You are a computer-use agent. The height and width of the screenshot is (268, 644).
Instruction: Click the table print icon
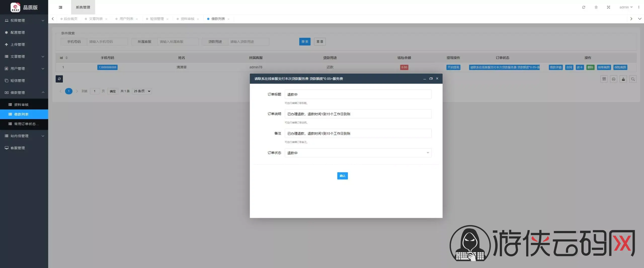[614, 79]
